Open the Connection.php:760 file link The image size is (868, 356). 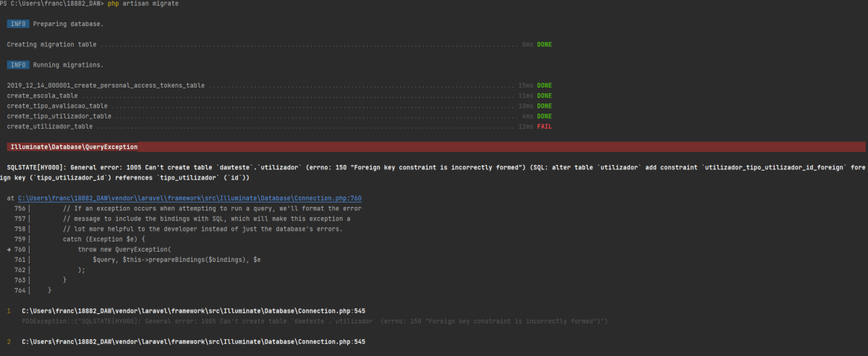[190, 198]
